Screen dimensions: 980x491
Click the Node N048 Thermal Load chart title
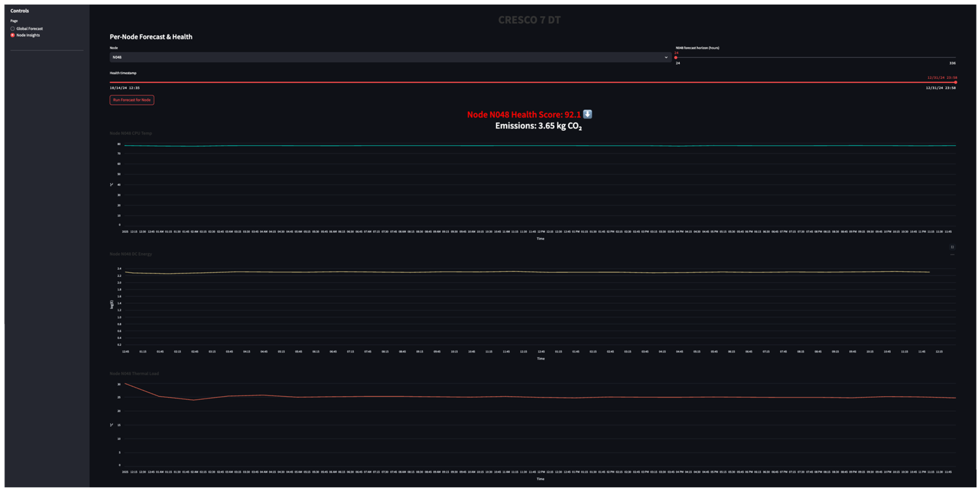(134, 373)
